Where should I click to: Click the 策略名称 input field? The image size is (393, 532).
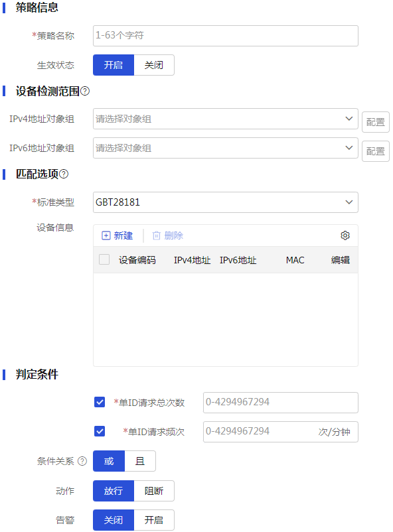pyautogui.click(x=226, y=36)
